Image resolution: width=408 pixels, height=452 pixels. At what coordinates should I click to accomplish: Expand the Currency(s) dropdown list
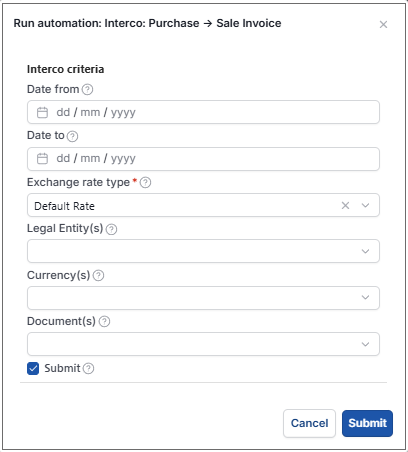tap(203, 298)
